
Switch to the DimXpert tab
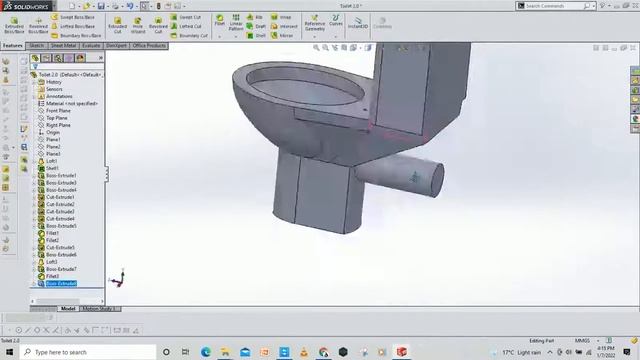[116, 46]
